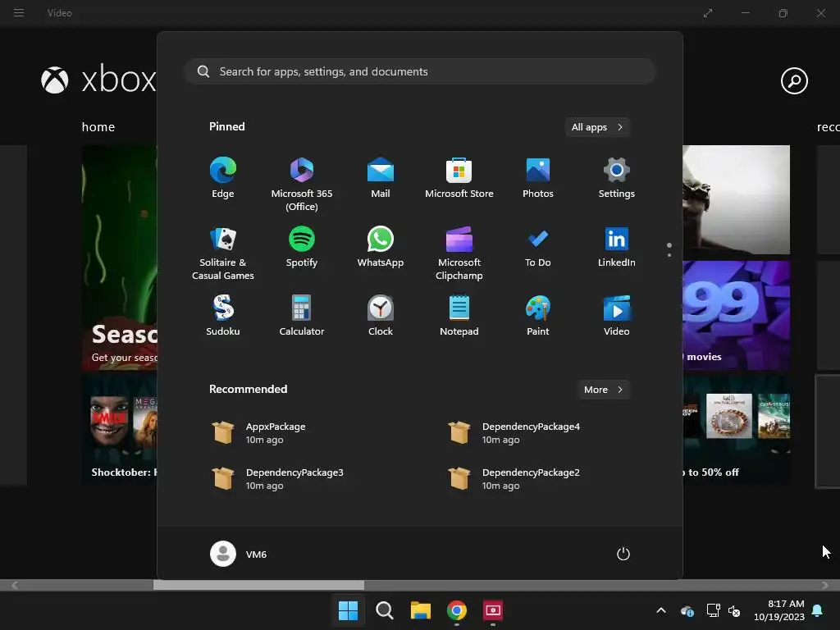Open Calculator
Viewport: 840px width, 630px height.
tap(302, 316)
